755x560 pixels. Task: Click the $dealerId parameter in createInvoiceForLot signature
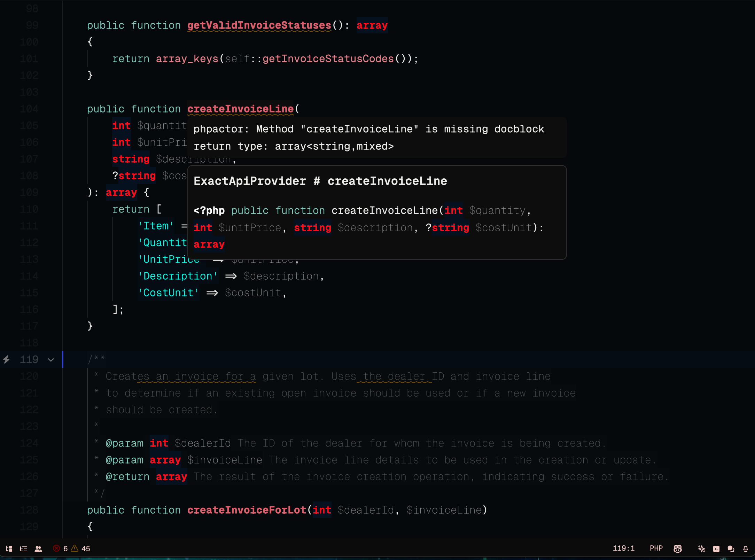click(366, 510)
